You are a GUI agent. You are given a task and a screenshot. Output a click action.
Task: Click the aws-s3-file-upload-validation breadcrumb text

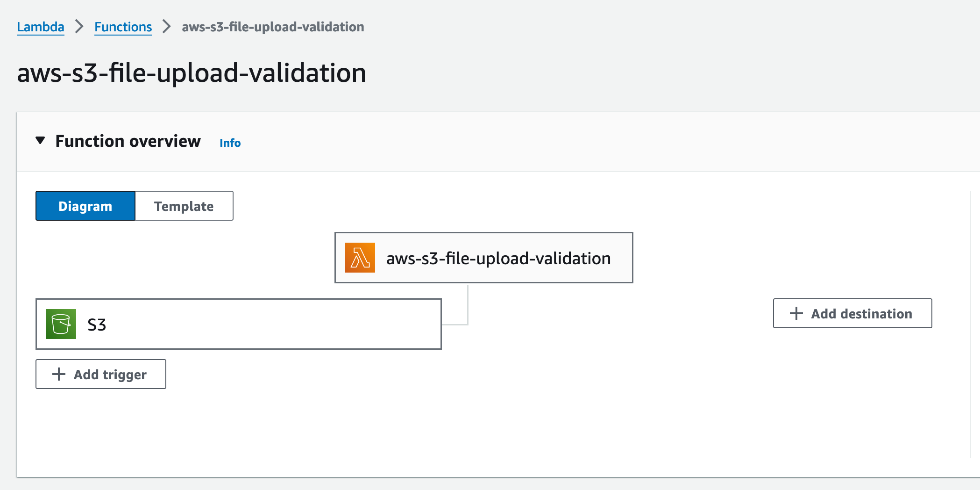pyautogui.click(x=273, y=27)
